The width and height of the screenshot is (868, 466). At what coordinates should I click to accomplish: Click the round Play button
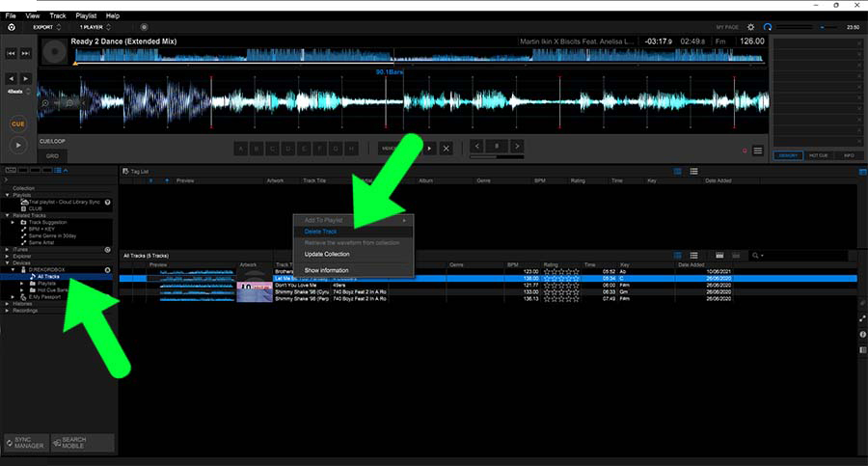(x=18, y=145)
